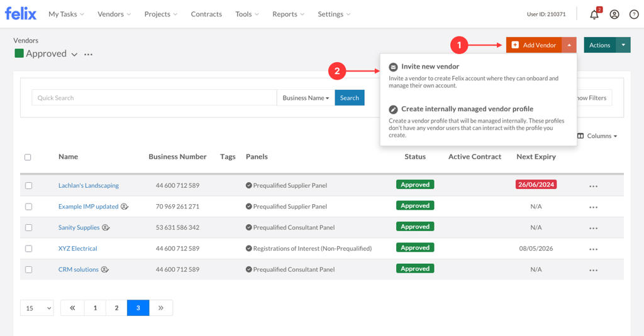Sort by the Name column header
Image resolution: width=644 pixels, height=336 pixels.
point(68,157)
